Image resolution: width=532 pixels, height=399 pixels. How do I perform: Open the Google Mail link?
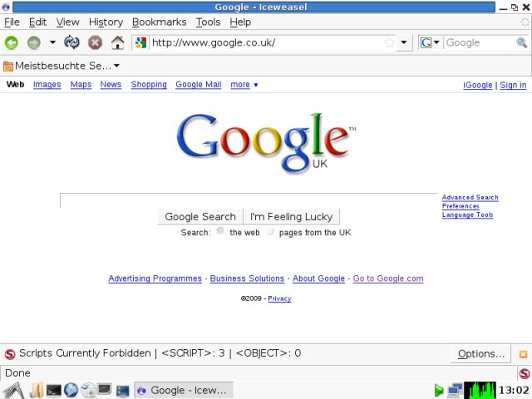199,85
